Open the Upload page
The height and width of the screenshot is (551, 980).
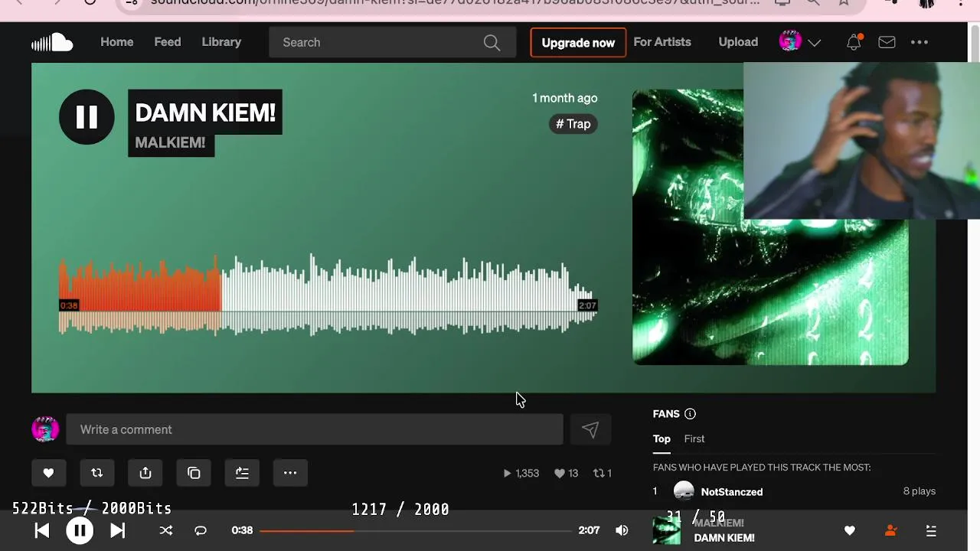(738, 42)
